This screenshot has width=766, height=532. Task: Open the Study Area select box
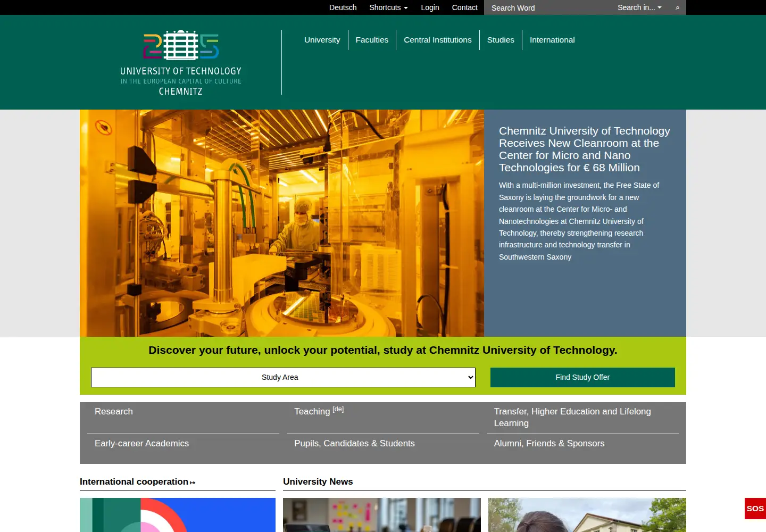(283, 377)
